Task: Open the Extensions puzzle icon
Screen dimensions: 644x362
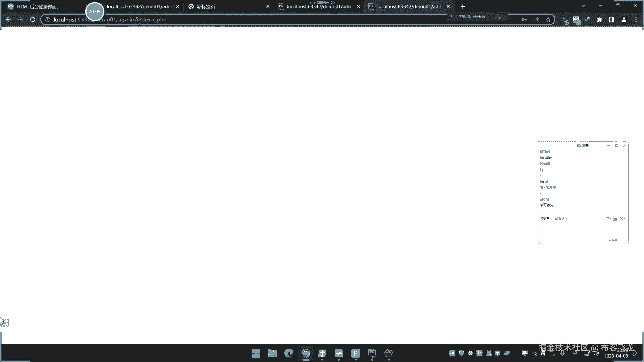Action: coord(599,20)
